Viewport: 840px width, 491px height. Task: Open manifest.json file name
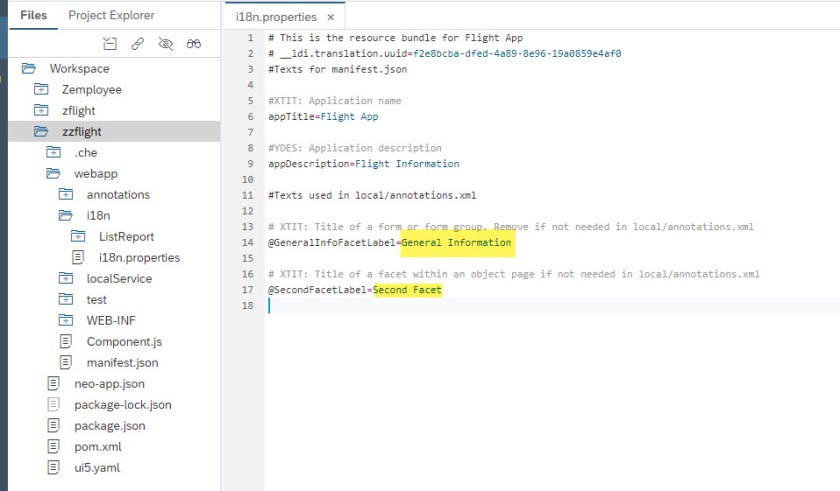click(x=122, y=362)
